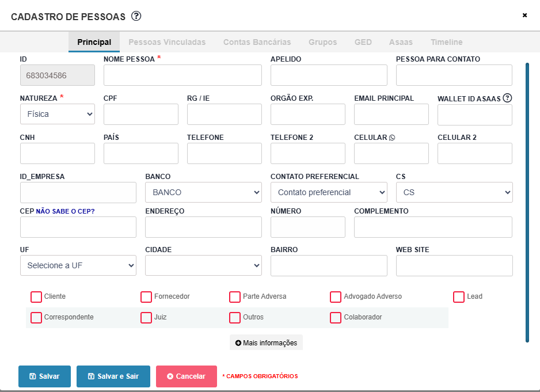The height and width of the screenshot is (392, 540).
Task: Open the Banco dropdown list
Action: pos(203,192)
